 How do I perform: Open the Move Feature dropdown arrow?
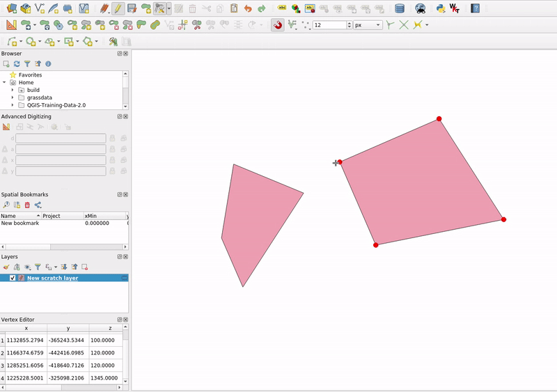(34, 24)
